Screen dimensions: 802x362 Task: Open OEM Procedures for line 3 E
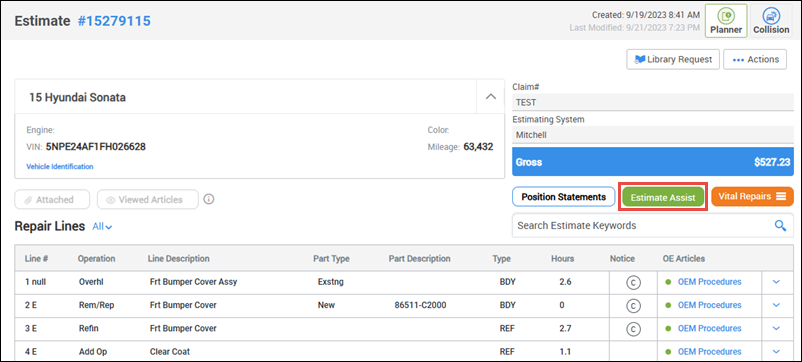tap(709, 328)
